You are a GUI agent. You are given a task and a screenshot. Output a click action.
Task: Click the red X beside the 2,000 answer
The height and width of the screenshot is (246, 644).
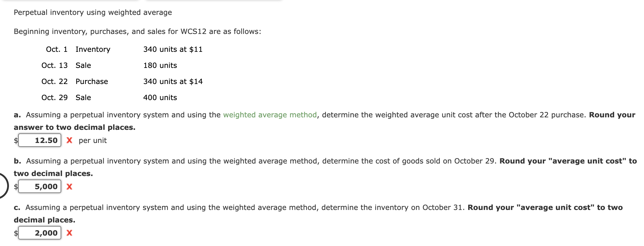[x=70, y=233]
